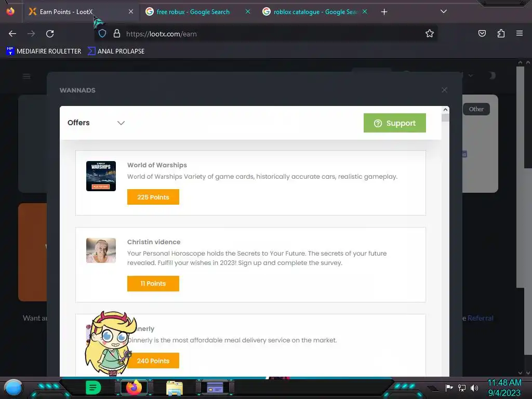Expand the Offers dropdown
This screenshot has height=399, width=532.
[96, 123]
